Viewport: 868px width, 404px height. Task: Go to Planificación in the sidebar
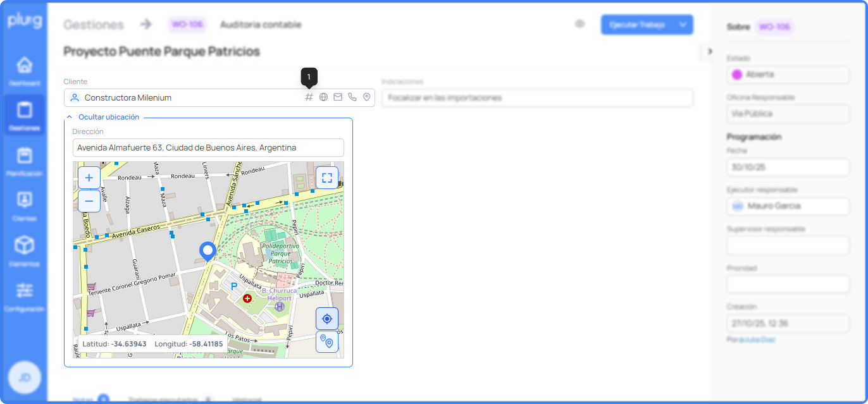coord(24,161)
